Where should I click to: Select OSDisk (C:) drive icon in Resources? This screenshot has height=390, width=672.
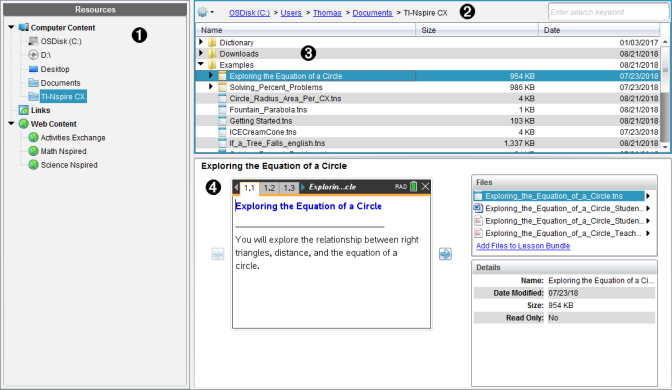(33, 41)
